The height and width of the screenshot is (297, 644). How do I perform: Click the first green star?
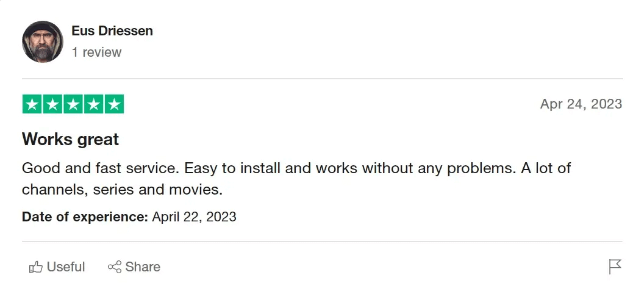(x=32, y=104)
